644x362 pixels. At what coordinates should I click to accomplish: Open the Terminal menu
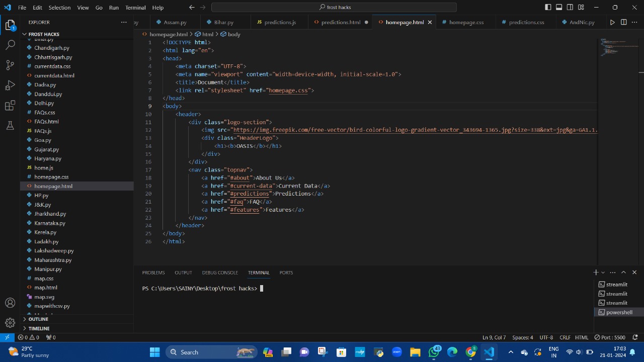pyautogui.click(x=135, y=8)
